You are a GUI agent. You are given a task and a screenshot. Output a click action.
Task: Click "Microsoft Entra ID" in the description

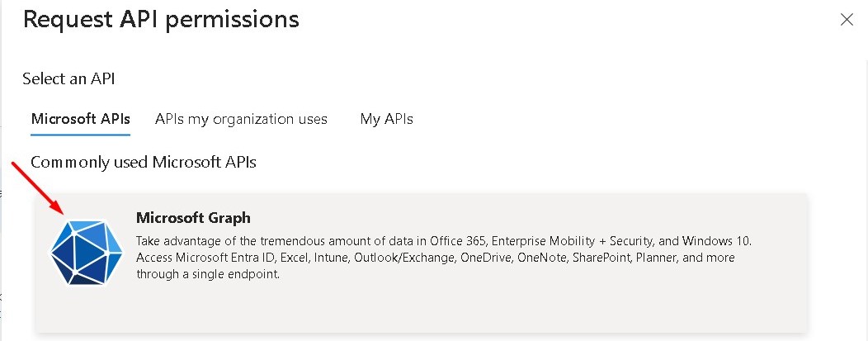coord(226,258)
